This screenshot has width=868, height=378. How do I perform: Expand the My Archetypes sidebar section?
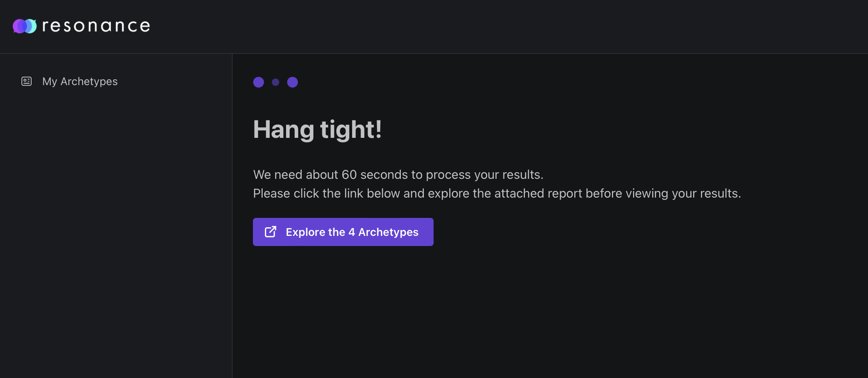point(80,81)
